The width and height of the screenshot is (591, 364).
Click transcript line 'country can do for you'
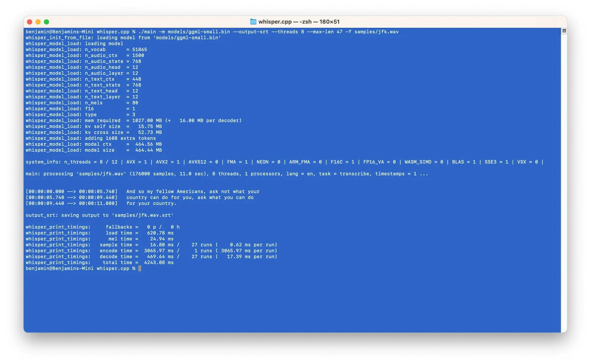[190, 197]
